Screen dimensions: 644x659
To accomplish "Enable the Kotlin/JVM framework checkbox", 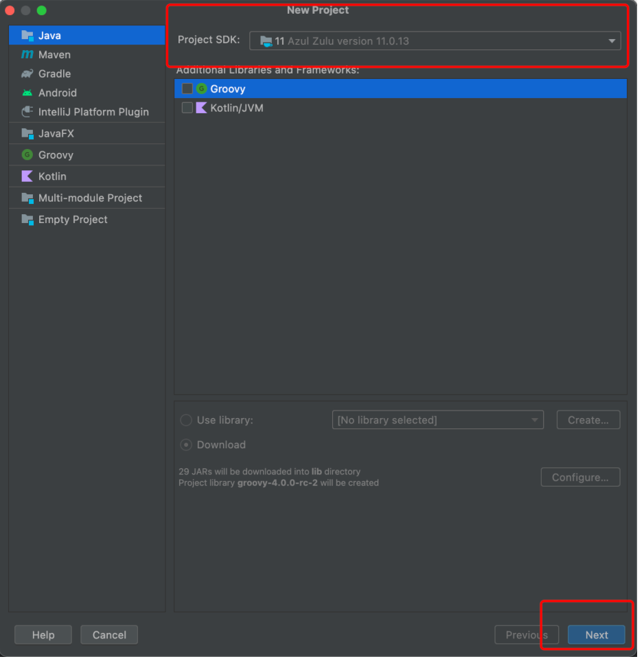I will [x=188, y=108].
